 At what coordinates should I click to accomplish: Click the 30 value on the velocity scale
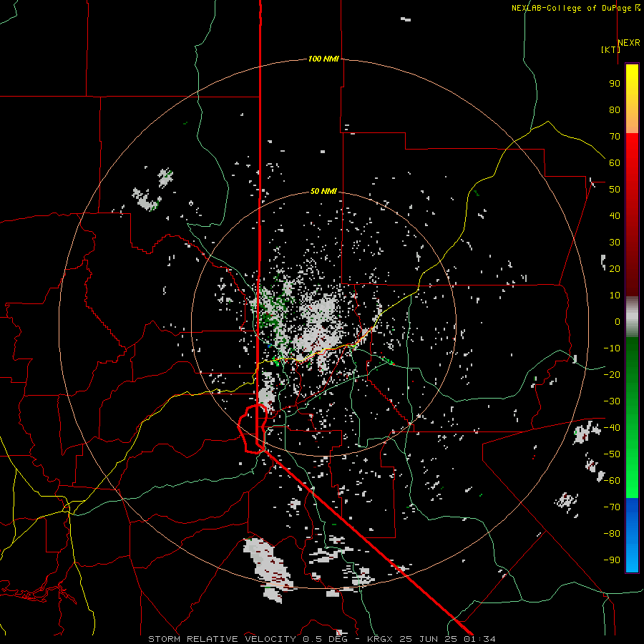[x=615, y=243]
